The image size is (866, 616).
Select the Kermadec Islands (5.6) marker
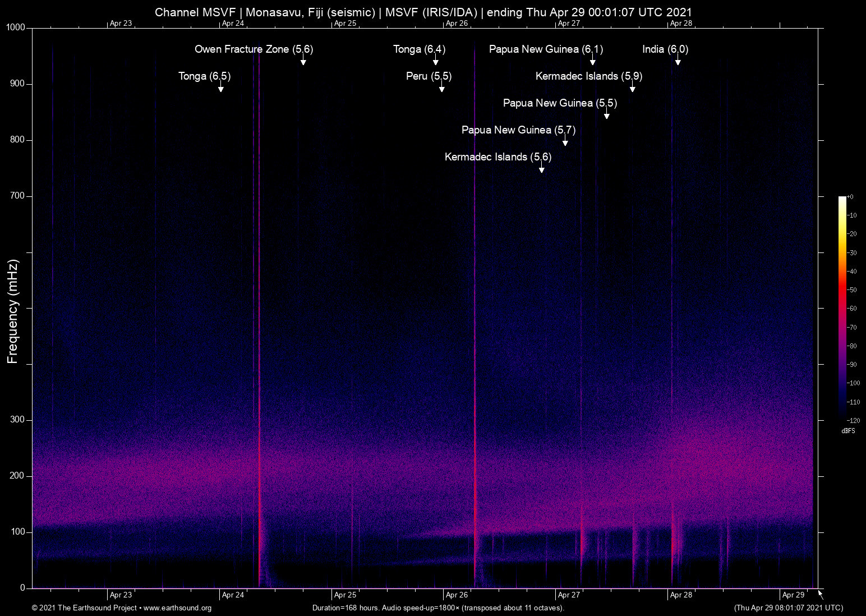(x=498, y=157)
